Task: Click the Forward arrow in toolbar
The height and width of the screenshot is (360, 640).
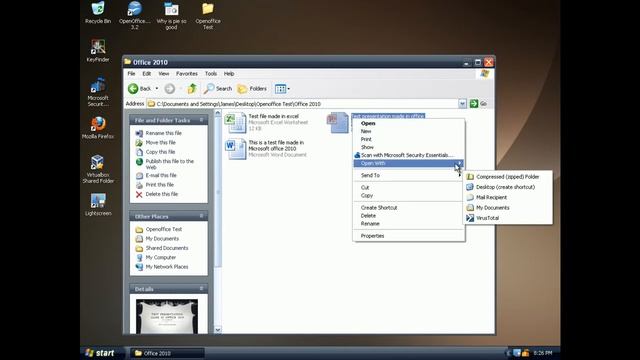Action: [170, 89]
